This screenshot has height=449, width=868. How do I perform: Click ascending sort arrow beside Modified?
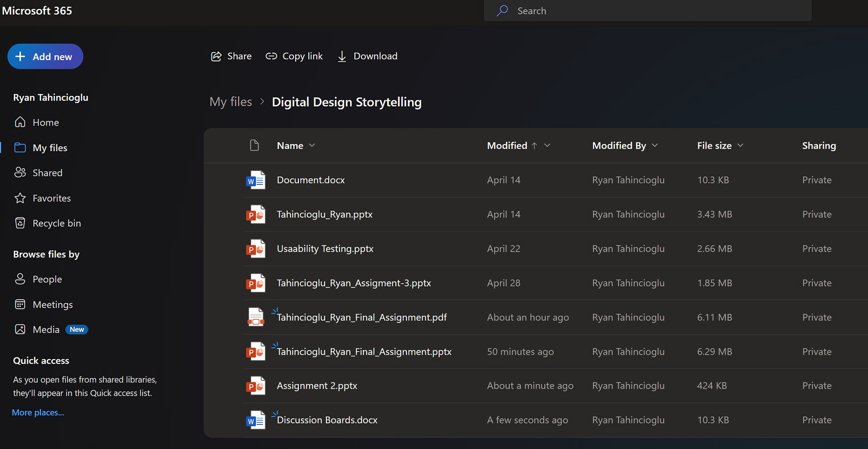534,145
